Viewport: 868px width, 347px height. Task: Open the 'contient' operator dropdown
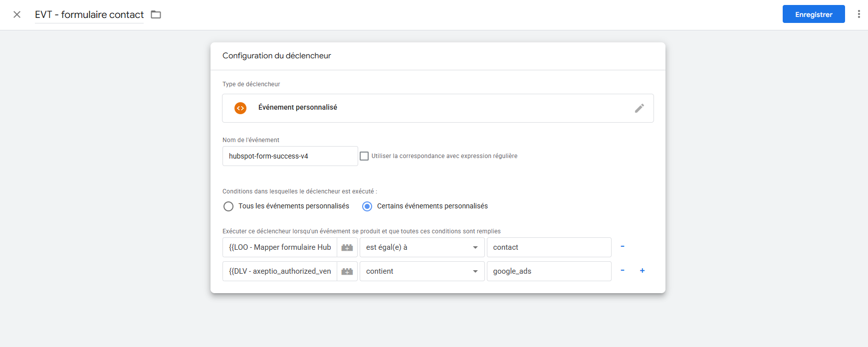(422, 271)
